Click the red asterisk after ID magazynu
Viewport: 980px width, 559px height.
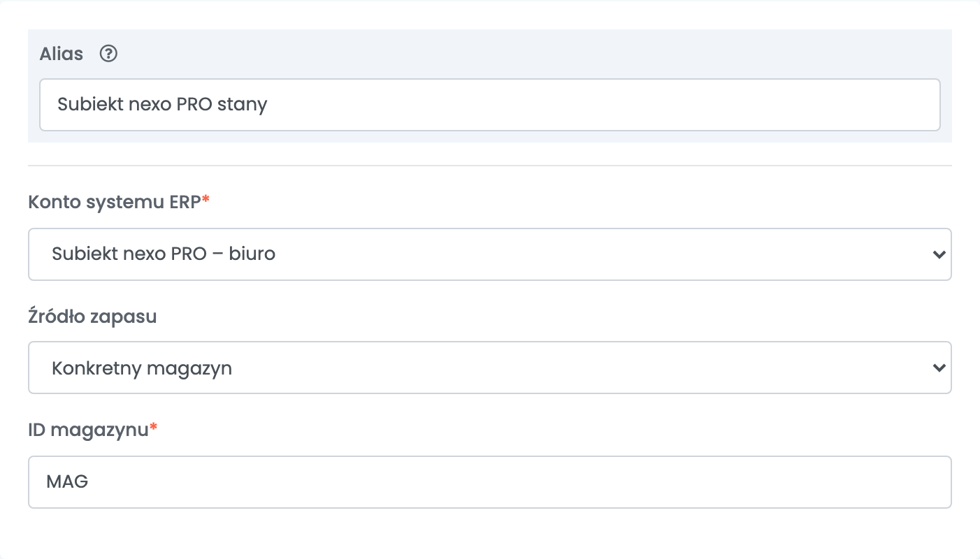pos(154,428)
